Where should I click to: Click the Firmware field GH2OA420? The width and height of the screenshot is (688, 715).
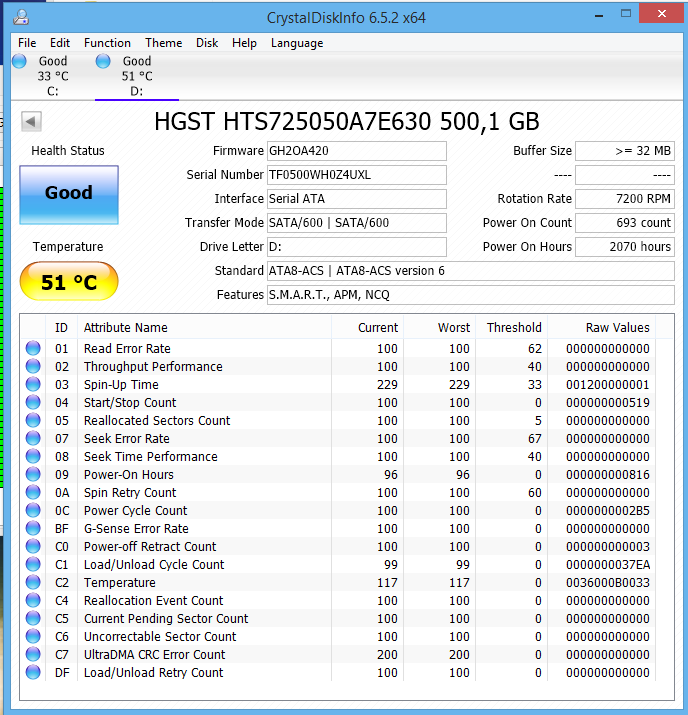[x=357, y=151]
